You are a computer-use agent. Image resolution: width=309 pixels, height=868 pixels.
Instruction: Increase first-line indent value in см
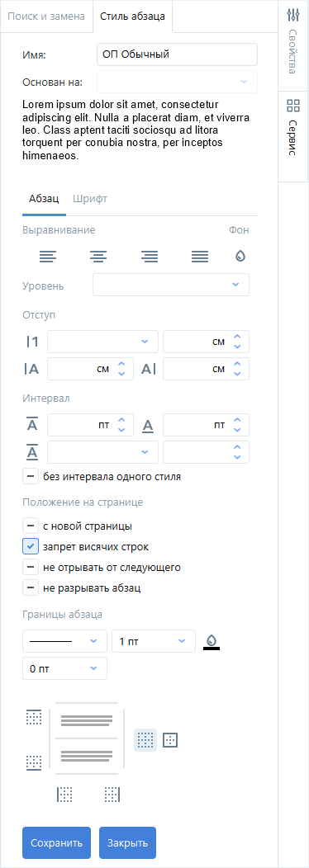coord(237,337)
